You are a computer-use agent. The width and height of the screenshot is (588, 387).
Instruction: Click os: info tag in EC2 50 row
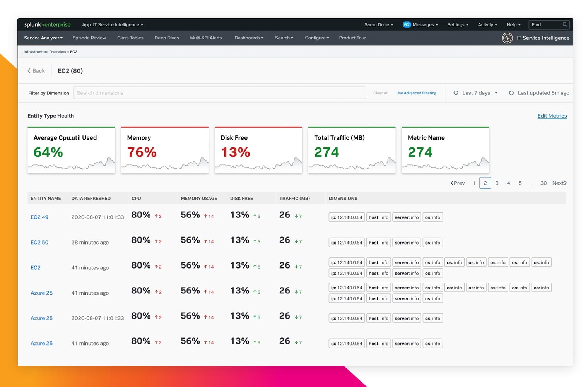click(x=432, y=243)
